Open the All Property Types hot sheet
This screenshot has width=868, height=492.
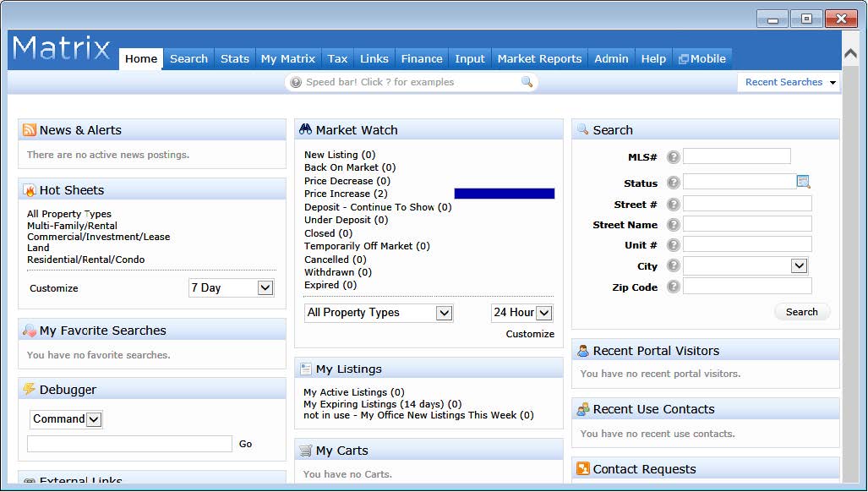click(x=69, y=214)
